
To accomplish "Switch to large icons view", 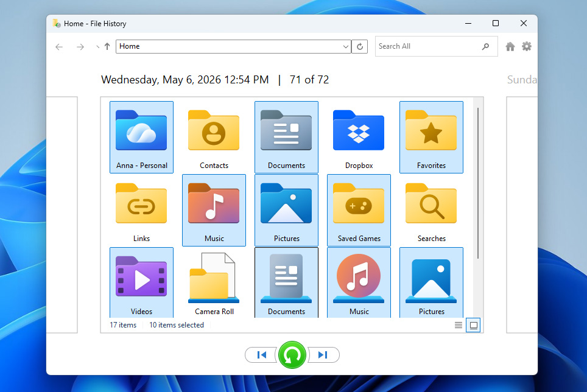I will coord(473,326).
